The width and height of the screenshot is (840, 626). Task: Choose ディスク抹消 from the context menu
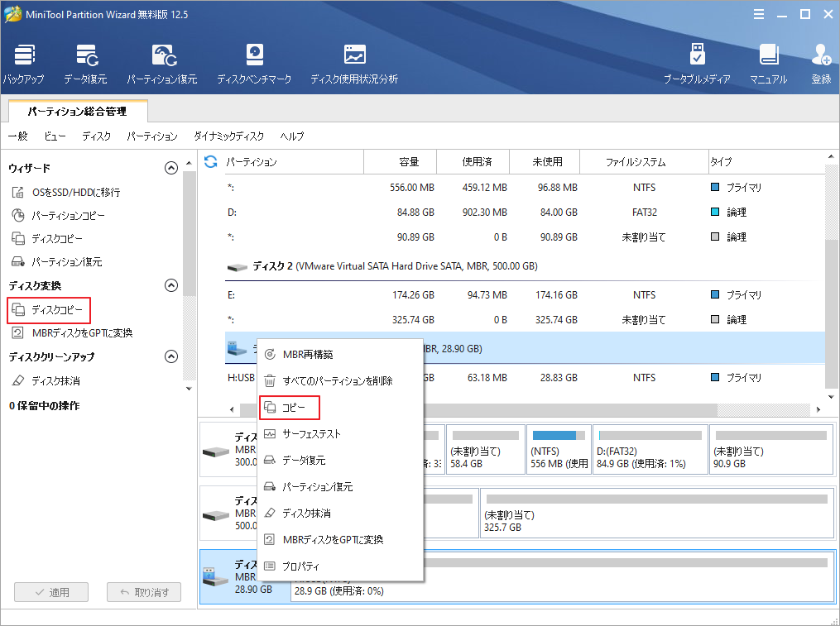340,513
